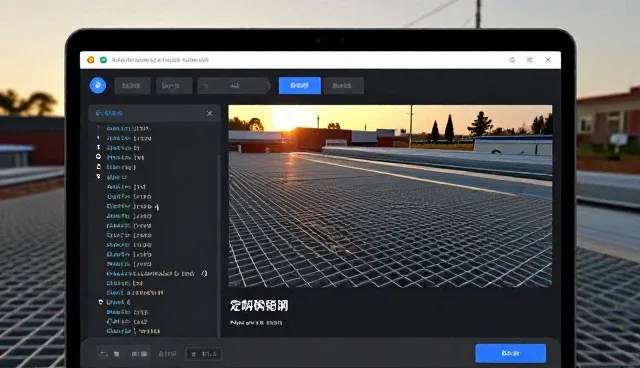Click the orange app icon in title bar
Image resolution: width=640 pixels, height=368 pixels.
[91, 60]
